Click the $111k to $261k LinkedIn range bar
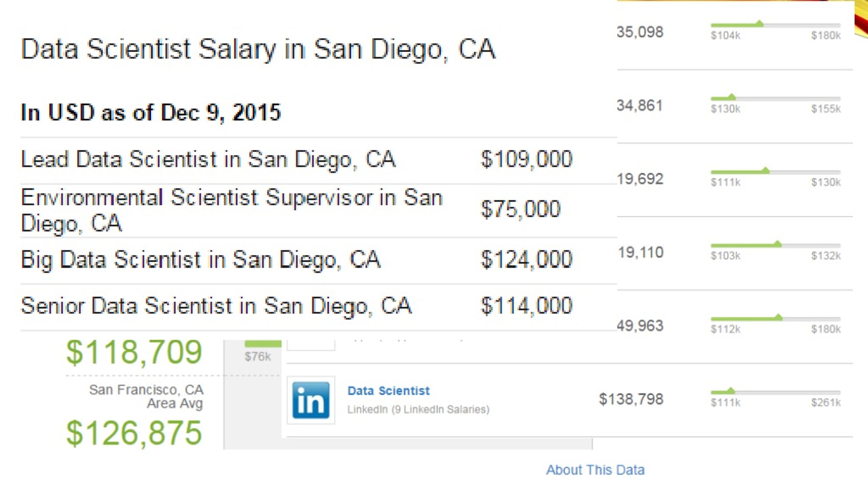Screen dimensions: 868x488 [x=775, y=392]
